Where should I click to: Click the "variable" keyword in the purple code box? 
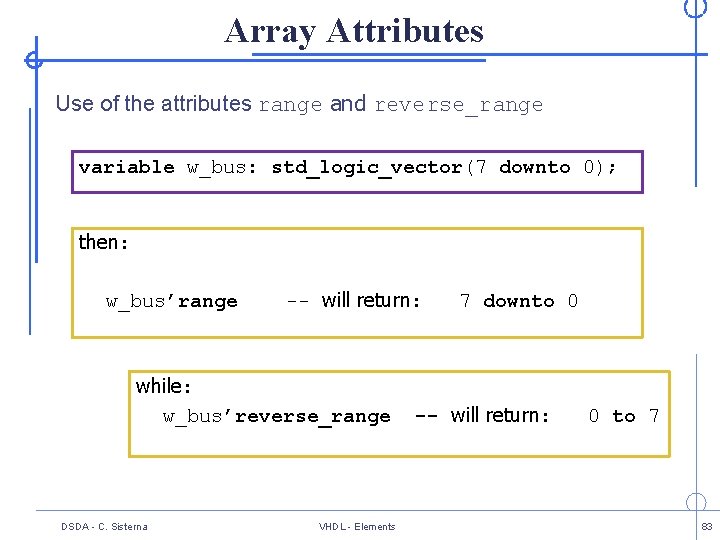click(126, 167)
